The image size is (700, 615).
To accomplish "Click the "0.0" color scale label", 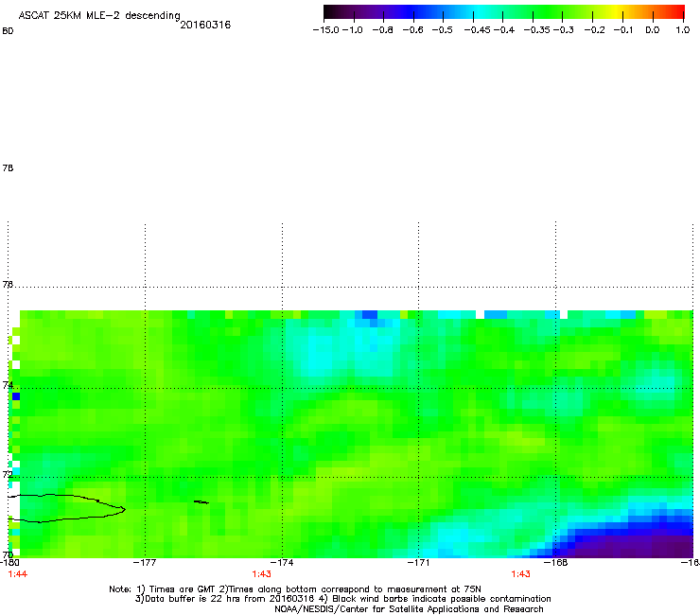I will (653, 30).
